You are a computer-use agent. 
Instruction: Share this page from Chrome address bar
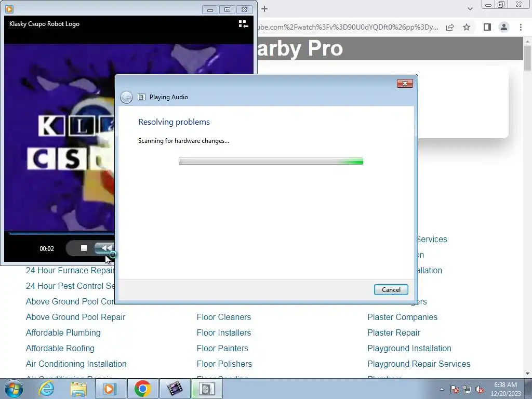[450, 27]
